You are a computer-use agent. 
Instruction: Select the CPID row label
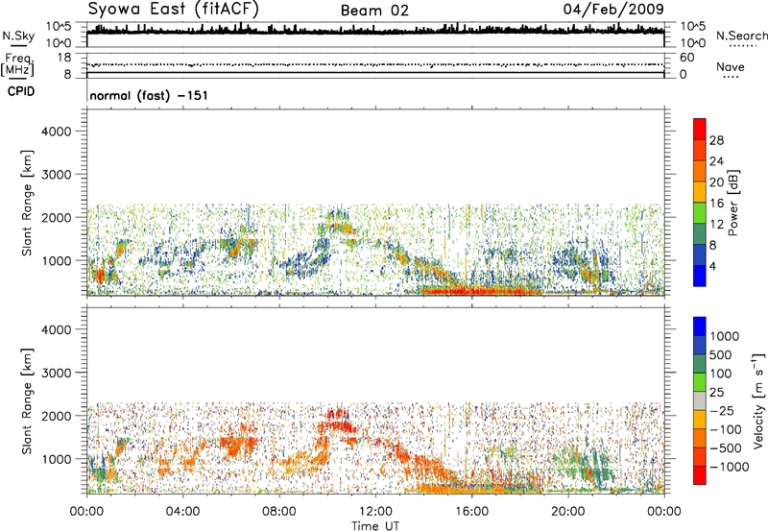coord(21,91)
